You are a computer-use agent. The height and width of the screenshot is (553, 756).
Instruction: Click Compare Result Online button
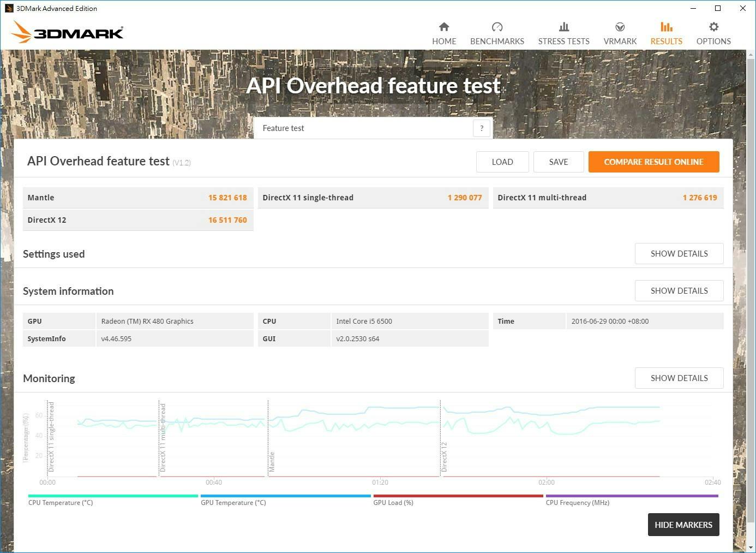(x=653, y=162)
